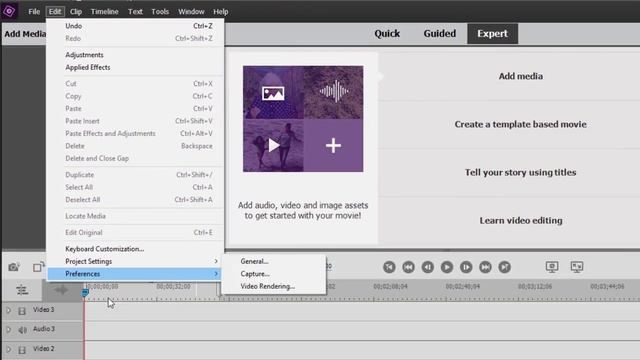Go to next edit point button
This screenshot has height=360, width=640.
click(504, 267)
